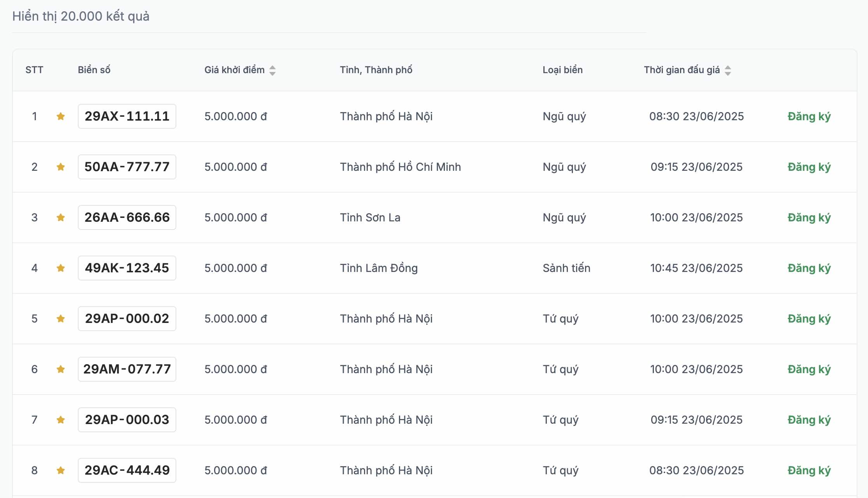
Task: Sort by Giá khởi điểm column arrows
Action: pyautogui.click(x=272, y=70)
